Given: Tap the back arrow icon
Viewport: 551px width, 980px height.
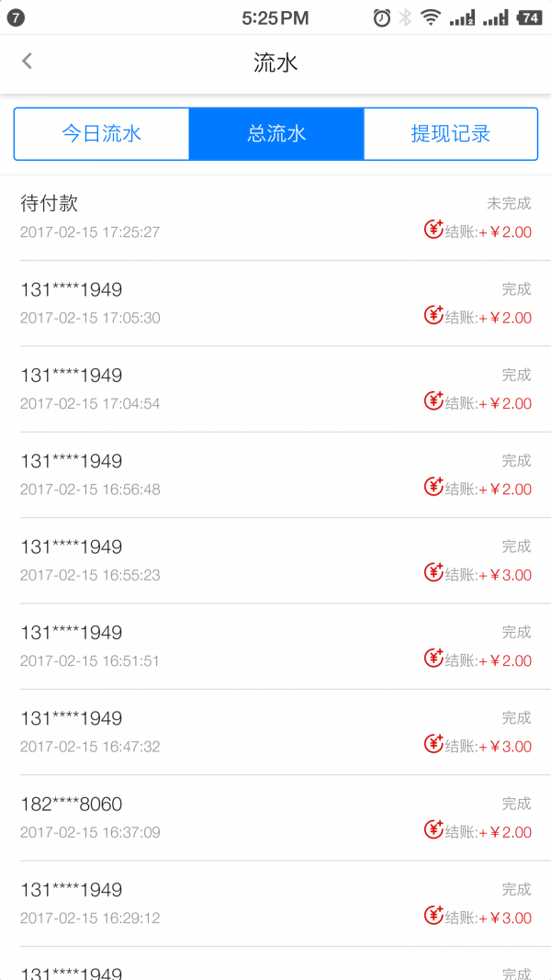Looking at the screenshot, I should pyautogui.click(x=27, y=62).
